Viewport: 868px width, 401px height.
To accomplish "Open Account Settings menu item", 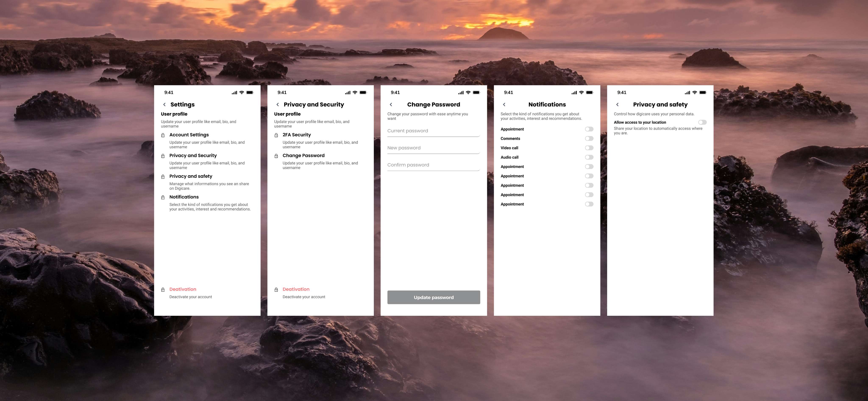I will [189, 135].
